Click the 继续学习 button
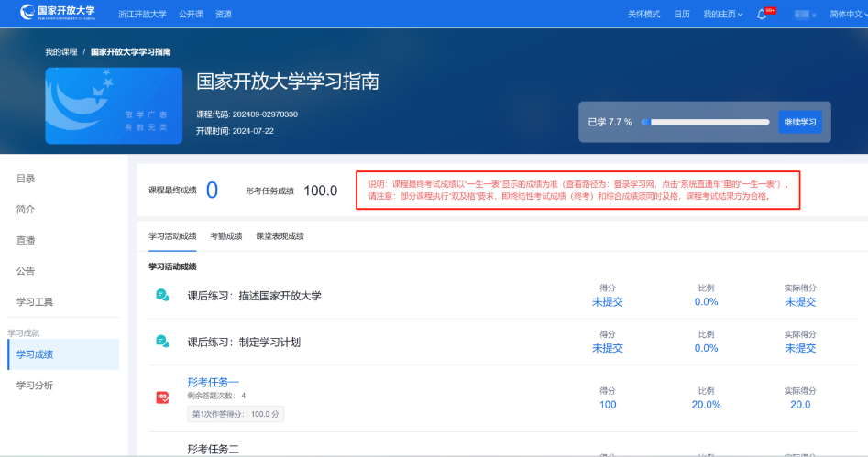Screen dimensions: 868x457 tap(800, 122)
